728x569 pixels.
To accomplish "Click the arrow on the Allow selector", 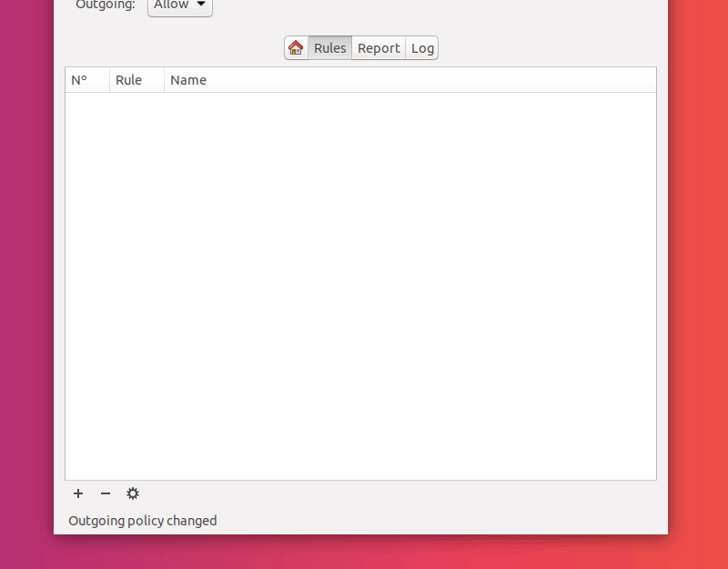I will click(x=200, y=5).
